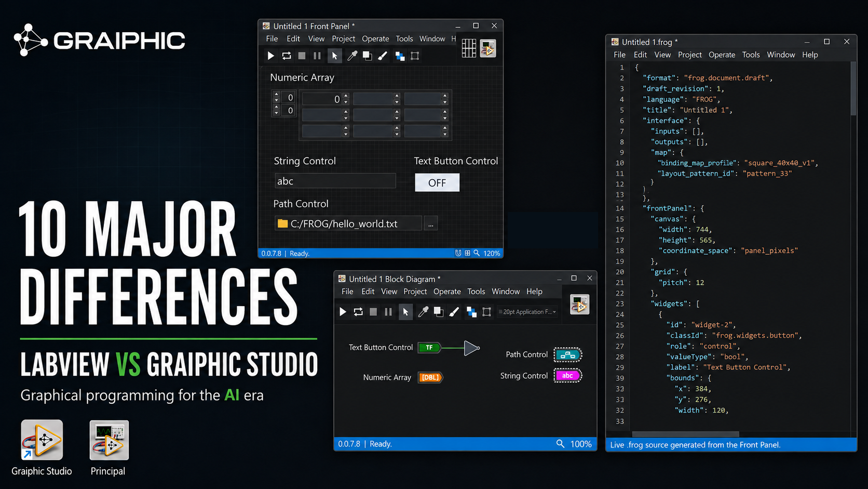Screen dimensions: 868x489
Task: Click the 100% zoom level in Block Diagram
Action: pyautogui.click(x=581, y=444)
